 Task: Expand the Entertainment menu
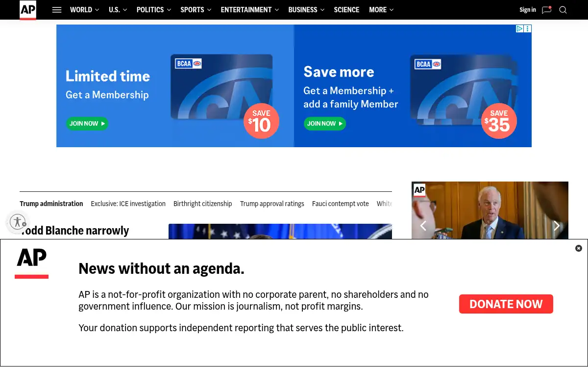pyautogui.click(x=250, y=10)
